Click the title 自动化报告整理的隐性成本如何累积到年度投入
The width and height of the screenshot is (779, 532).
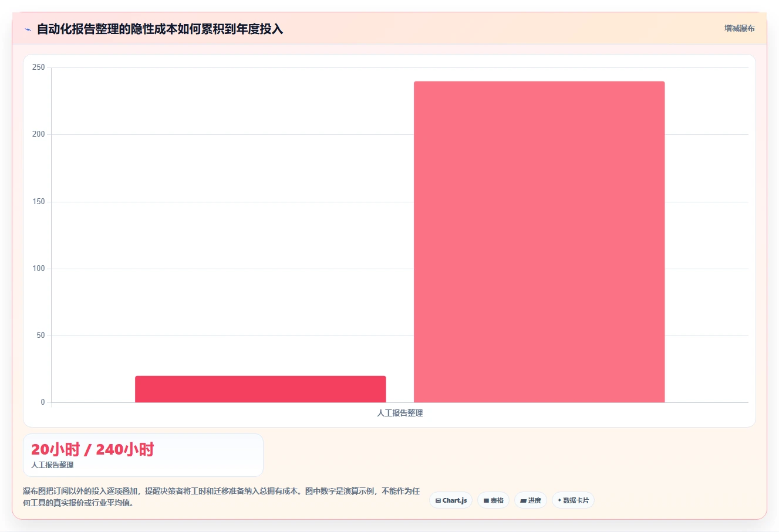tap(160, 29)
